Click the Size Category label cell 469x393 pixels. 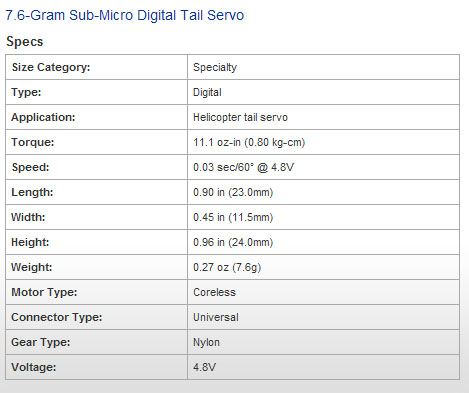(97, 67)
